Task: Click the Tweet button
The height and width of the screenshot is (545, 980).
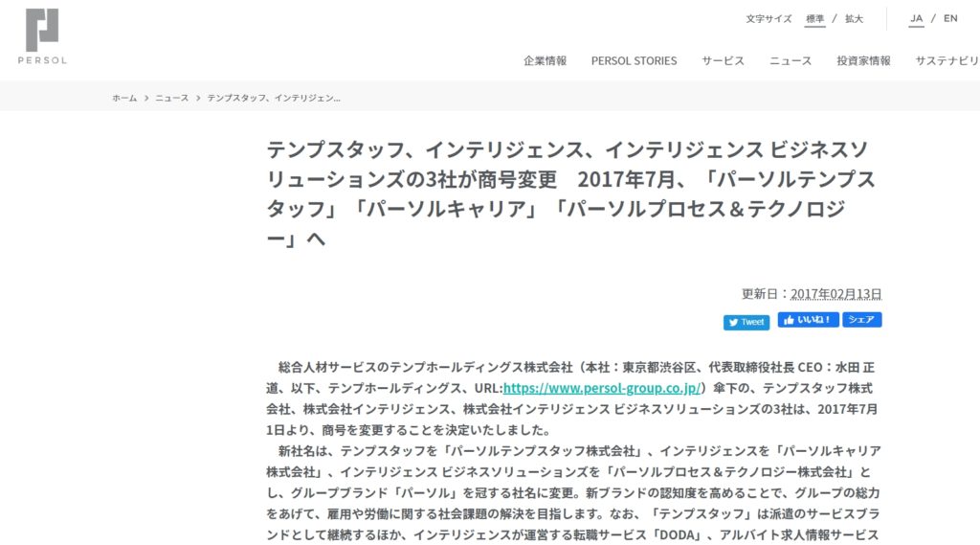Action: (746, 322)
